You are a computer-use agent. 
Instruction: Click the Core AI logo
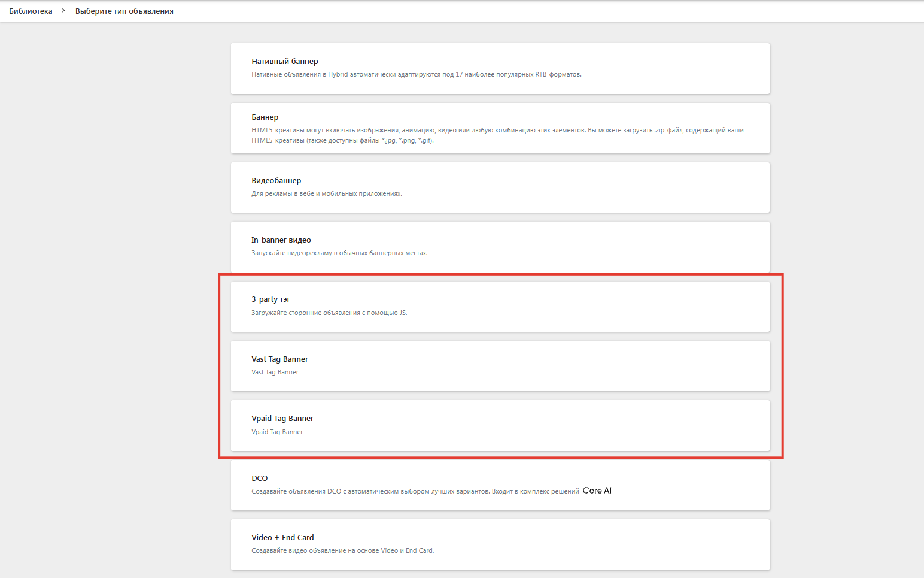[x=597, y=491]
